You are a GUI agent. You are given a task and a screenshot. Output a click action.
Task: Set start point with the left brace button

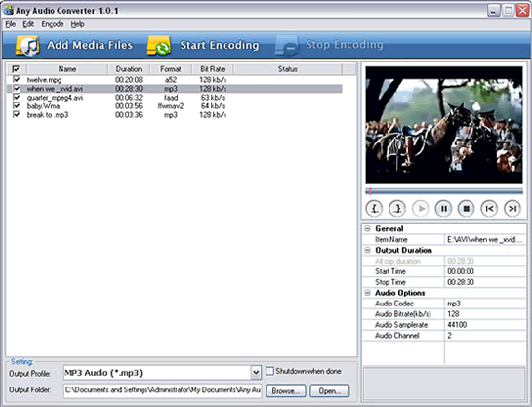tap(374, 208)
